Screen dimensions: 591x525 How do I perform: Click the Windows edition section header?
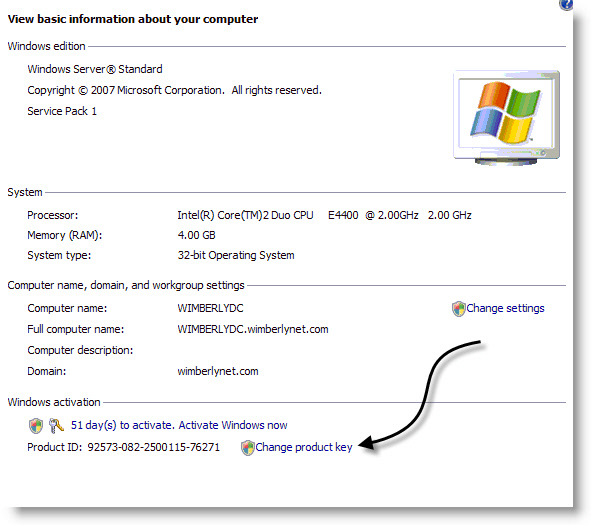coord(46,46)
